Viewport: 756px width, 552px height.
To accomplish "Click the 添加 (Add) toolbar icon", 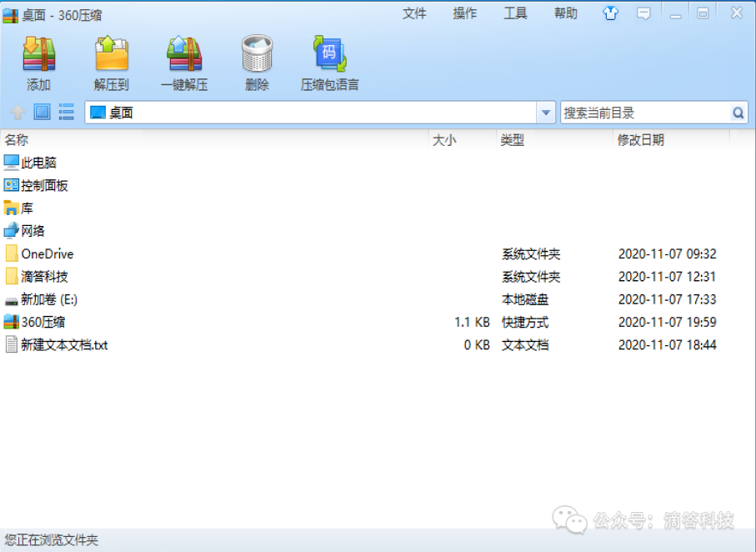I will [x=38, y=54].
